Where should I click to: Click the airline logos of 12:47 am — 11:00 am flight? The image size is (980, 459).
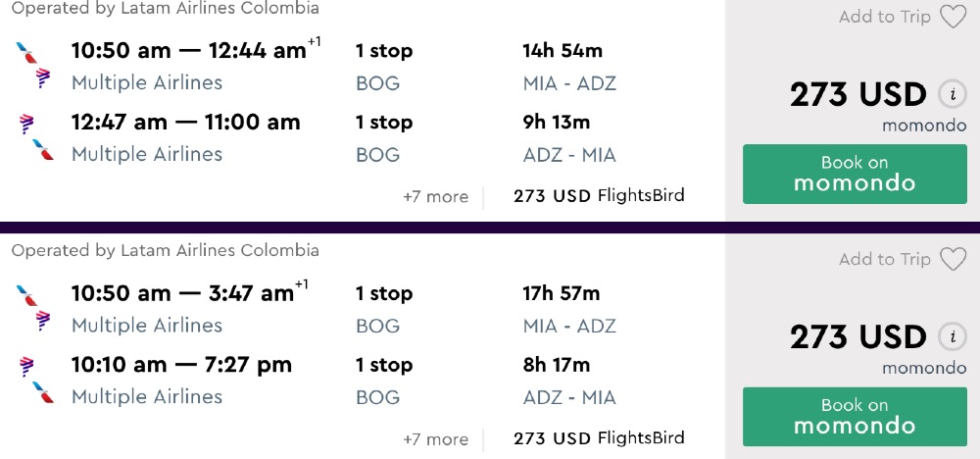tap(34, 137)
